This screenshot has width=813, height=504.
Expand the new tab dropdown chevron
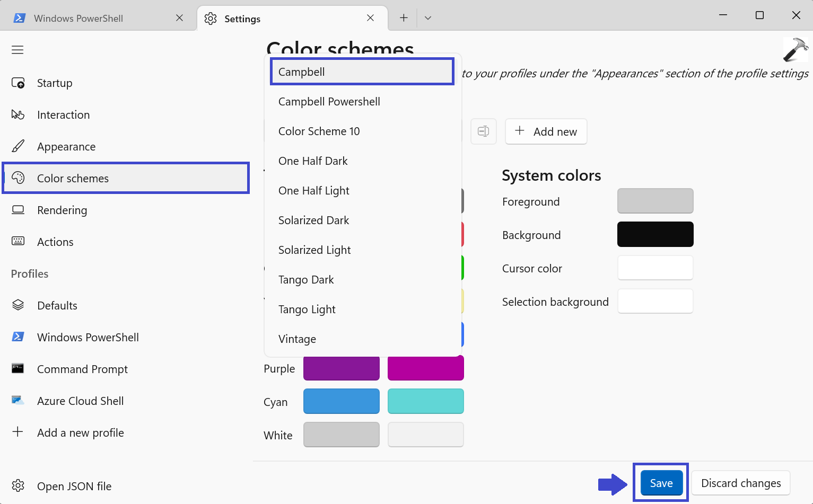428,18
